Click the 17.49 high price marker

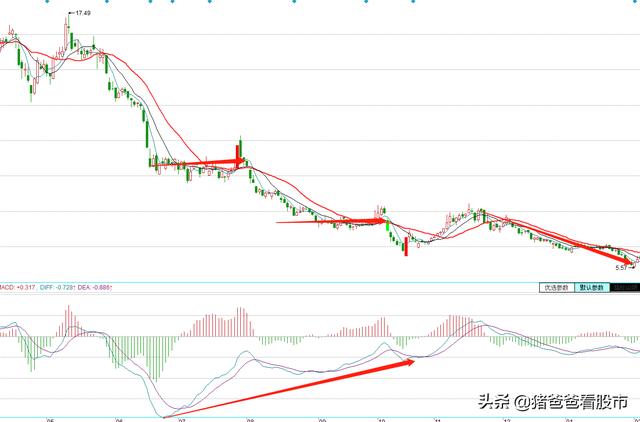[82, 13]
